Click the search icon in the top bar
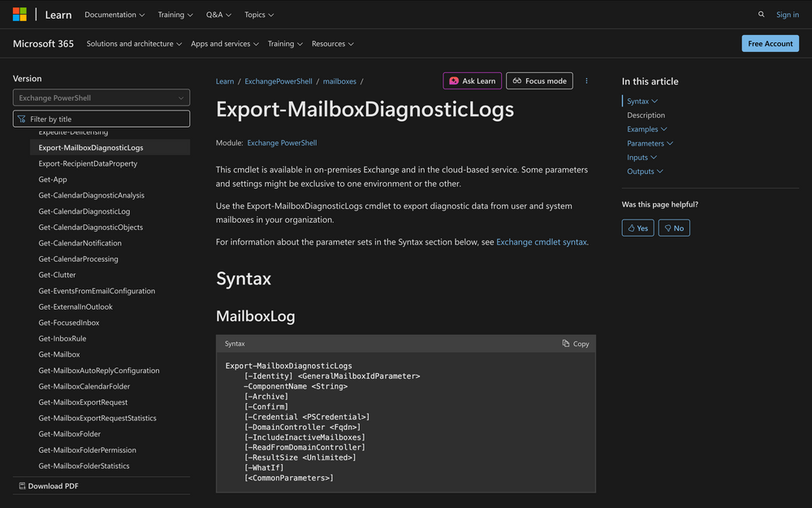 [x=761, y=14]
